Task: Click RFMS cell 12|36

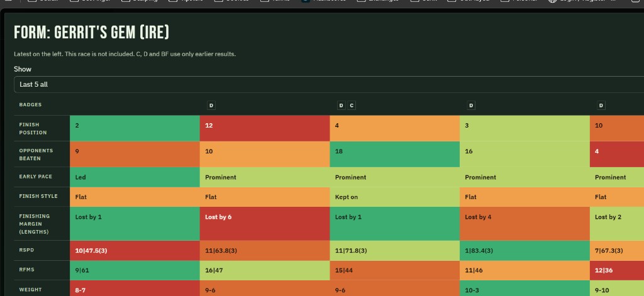Action: 617,270
